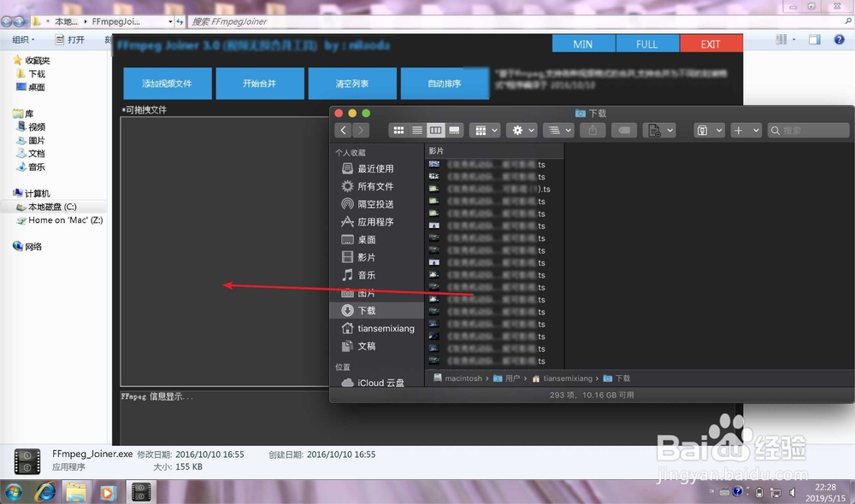Click 打开 in Explorer toolbar
This screenshot has height=504, width=855.
pos(70,40)
